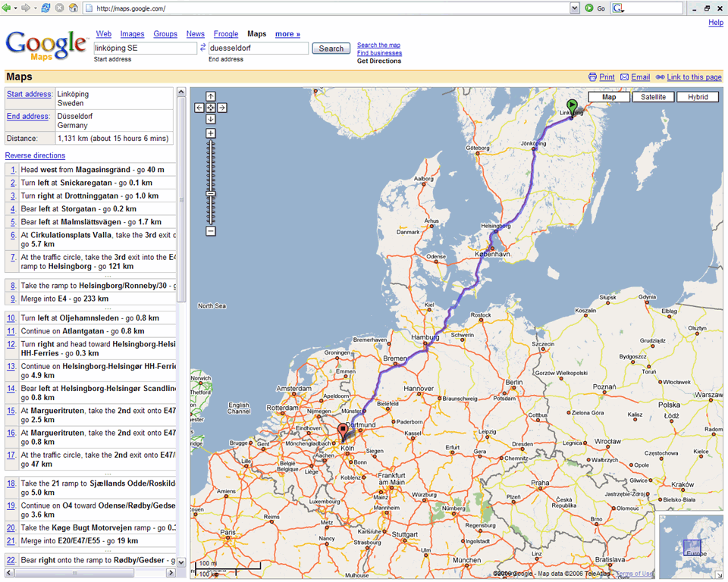Click the map zoom slider handle
728x582 pixels.
click(x=211, y=193)
